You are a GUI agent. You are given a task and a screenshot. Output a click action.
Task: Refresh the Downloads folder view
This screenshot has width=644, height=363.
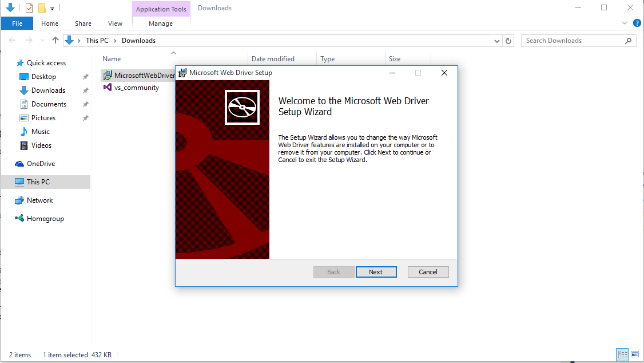508,41
